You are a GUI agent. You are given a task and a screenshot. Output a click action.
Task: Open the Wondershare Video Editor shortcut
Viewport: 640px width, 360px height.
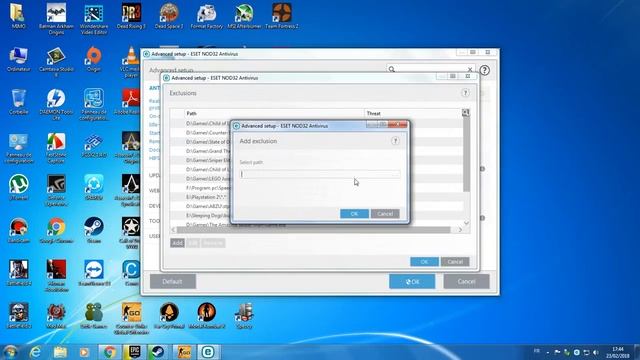point(93,18)
